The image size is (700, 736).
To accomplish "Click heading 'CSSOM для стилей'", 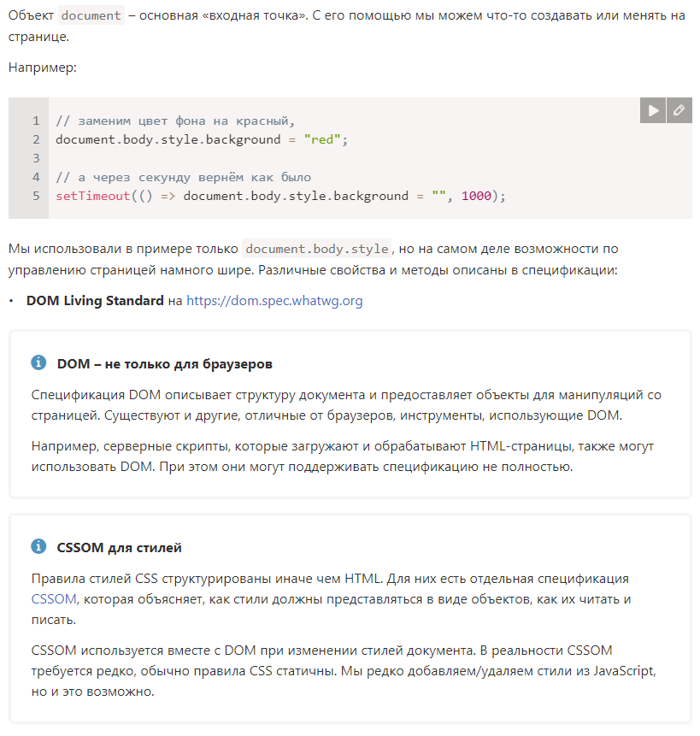I will coord(119,548).
